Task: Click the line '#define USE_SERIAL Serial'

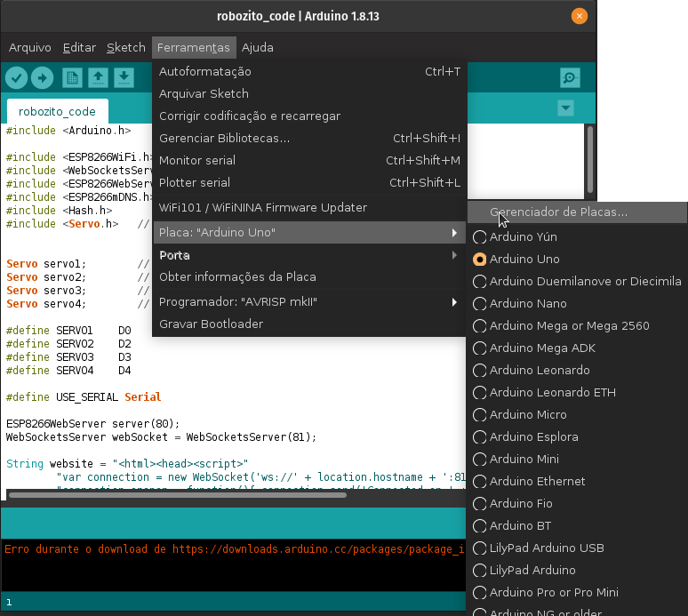Action: coord(84,397)
